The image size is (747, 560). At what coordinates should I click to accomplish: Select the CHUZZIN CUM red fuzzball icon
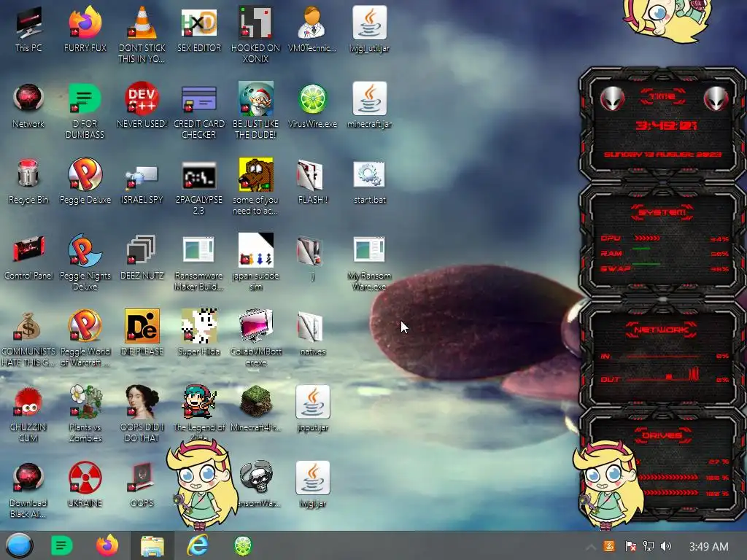click(28, 402)
